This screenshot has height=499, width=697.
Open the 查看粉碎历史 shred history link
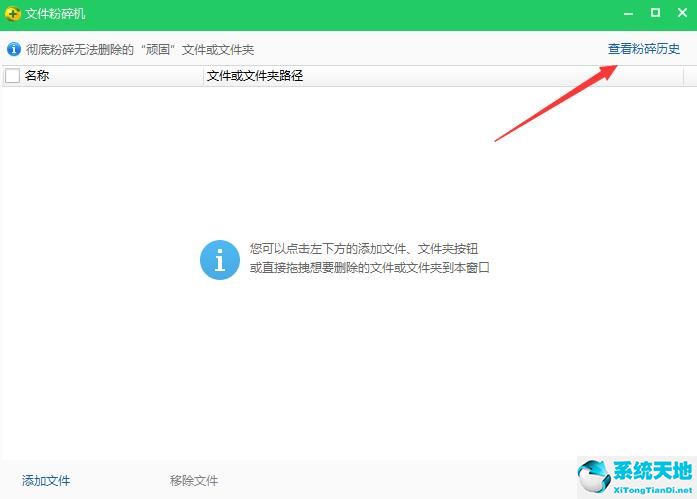[644, 49]
